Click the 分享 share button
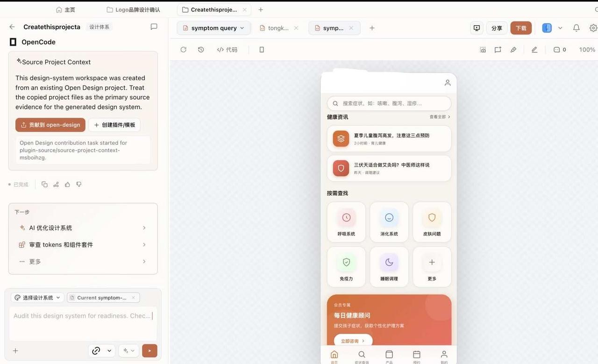 click(x=497, y=28)
